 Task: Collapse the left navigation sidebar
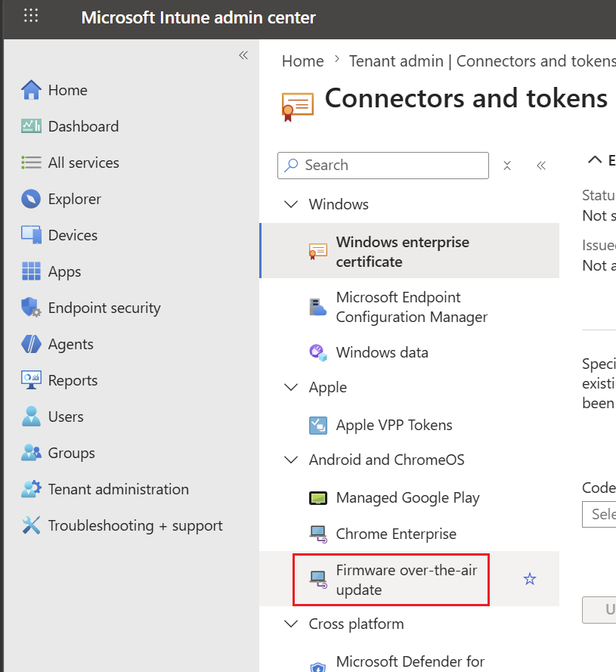[x=243, y=55]
